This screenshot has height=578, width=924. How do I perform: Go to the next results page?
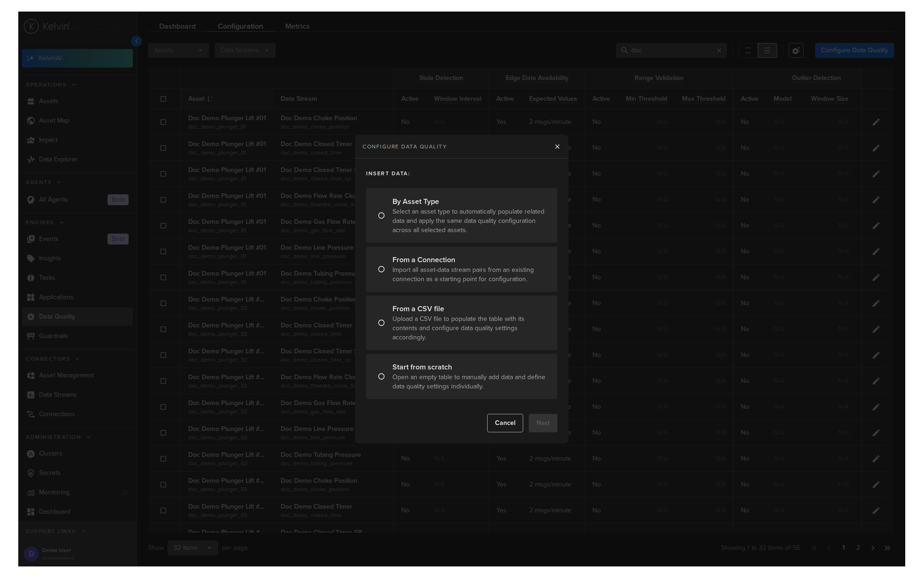click(x=873, y=548)
